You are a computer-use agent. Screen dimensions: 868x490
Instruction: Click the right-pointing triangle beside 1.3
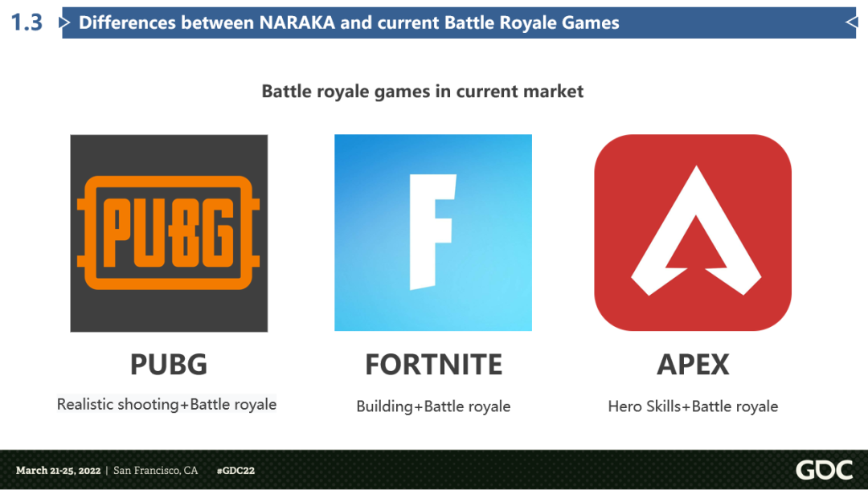pos(65,22)
